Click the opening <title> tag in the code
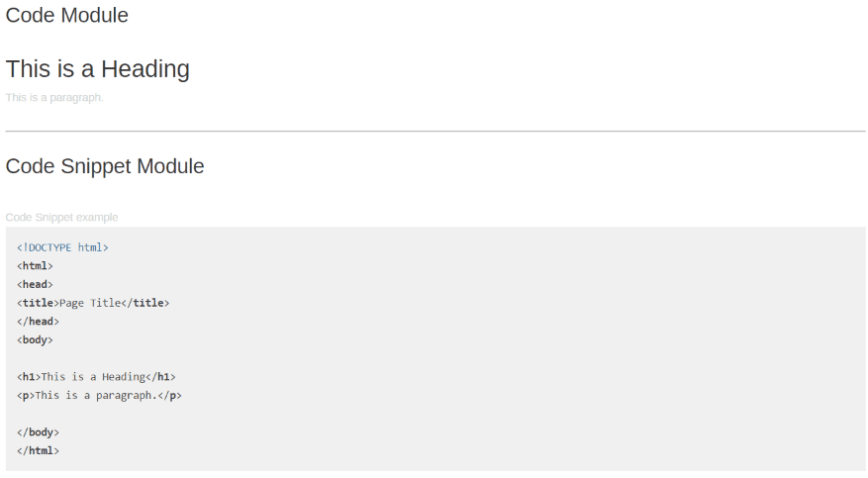Viewport: 868px width, 478px height. (x=38, y=303)
